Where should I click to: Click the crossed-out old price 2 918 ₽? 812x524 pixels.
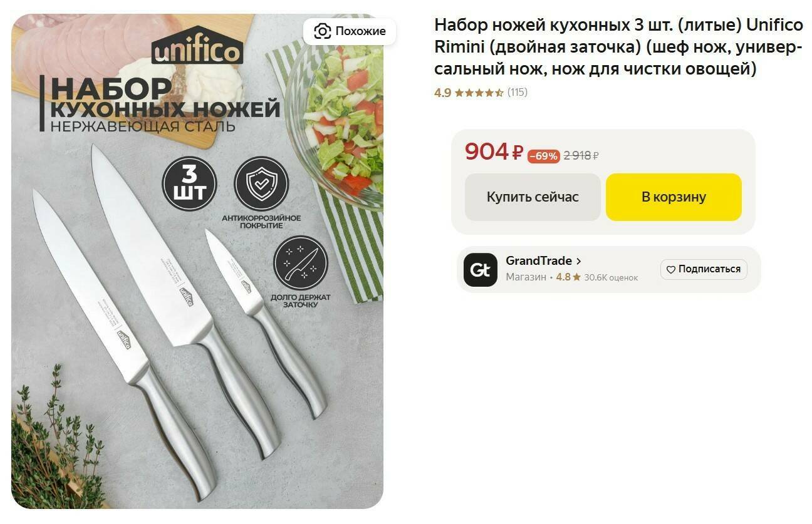tap(581, 156)
